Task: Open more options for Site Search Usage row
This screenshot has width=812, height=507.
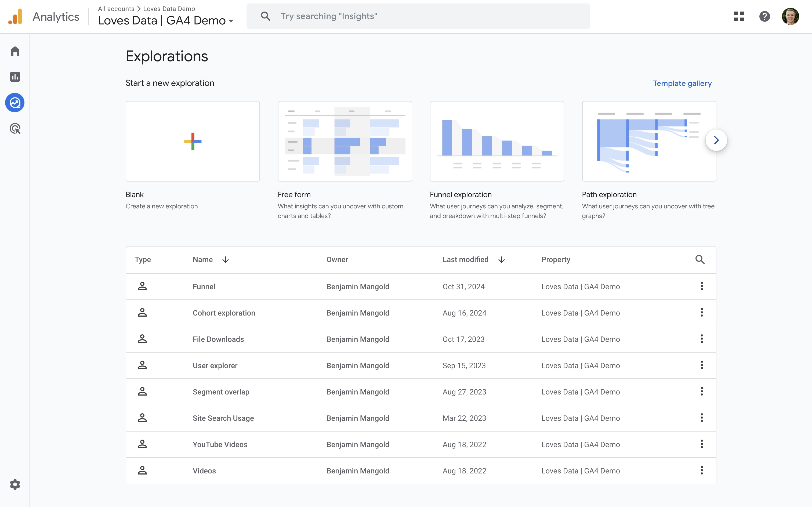Action: pyautogui.click(x=701, y=418)
